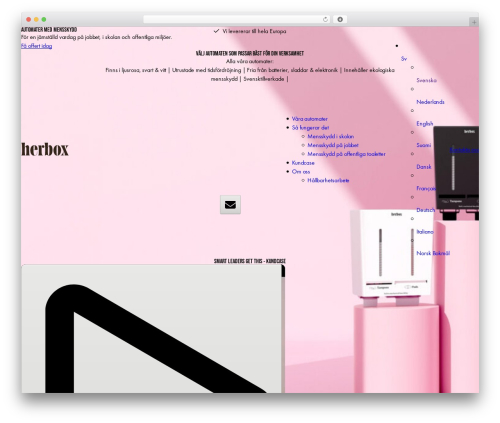500x423 pixels.
Task: Open the 'Hållbarhetsarbete' submenu link
Action: tap(328, 180)
